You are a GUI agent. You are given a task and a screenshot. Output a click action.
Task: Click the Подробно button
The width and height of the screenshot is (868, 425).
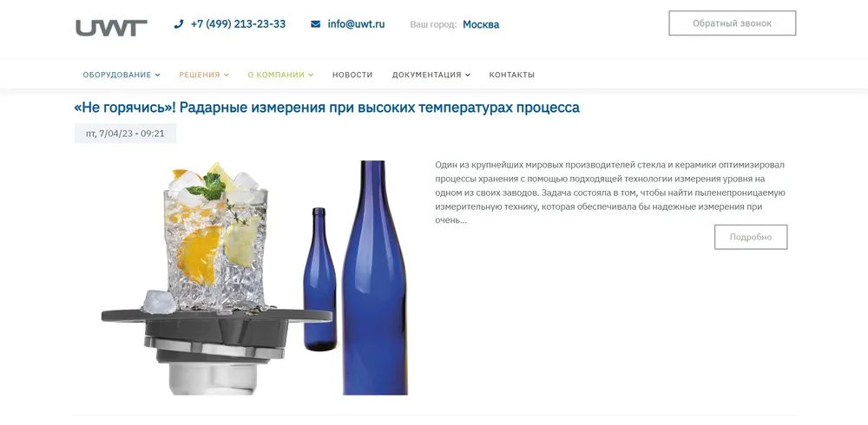coord(751,237)
